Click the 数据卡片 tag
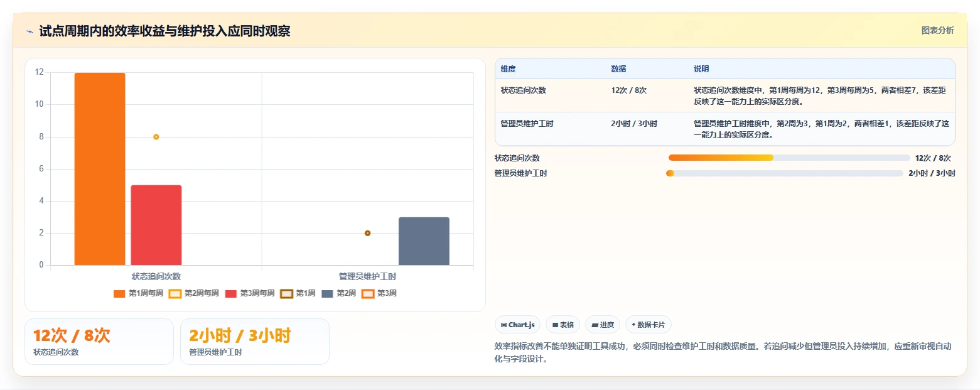Screen dimensions: 980x390 pos(649,325)
